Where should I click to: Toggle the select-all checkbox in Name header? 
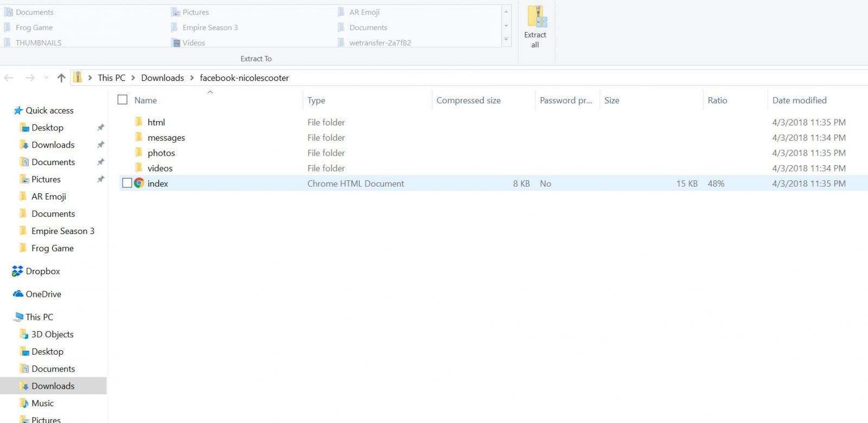(123, 100)
